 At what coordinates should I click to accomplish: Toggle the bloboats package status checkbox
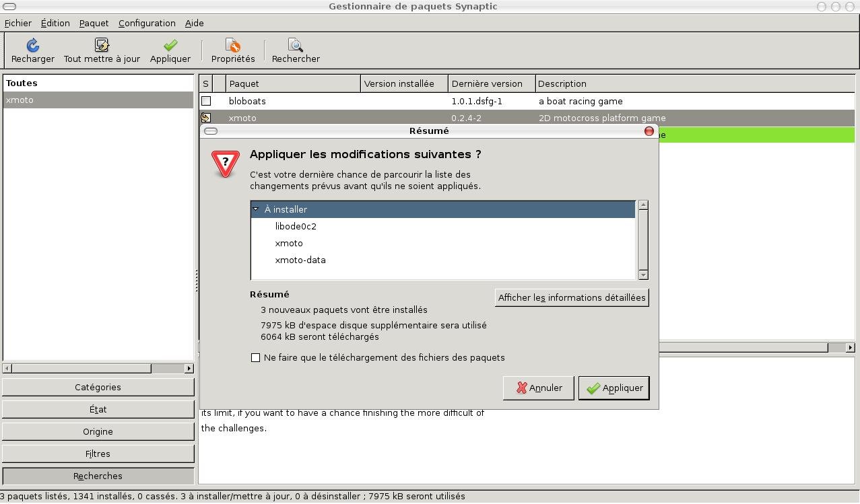tap(206, 101)
